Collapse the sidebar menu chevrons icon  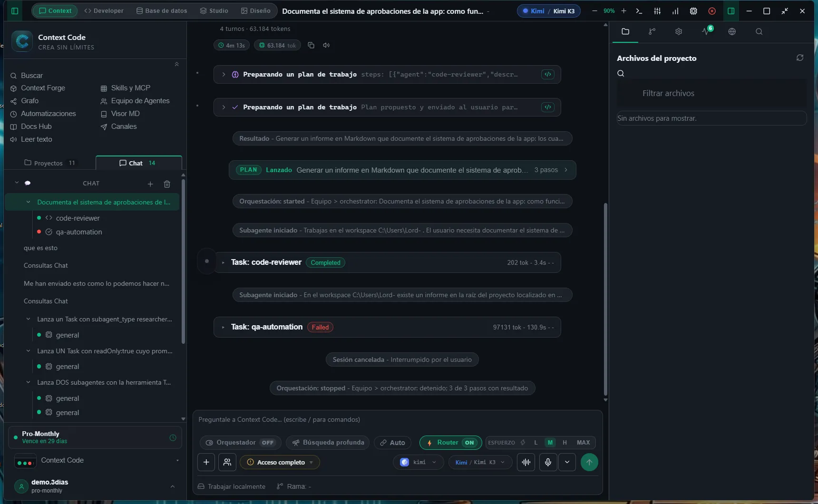click(176, 64)
